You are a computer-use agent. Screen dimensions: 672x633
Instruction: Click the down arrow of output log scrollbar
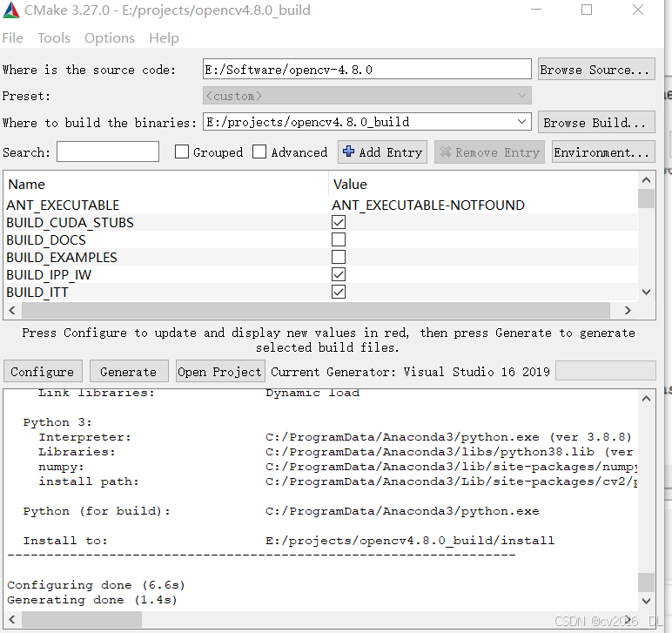click(x=646, y=601)
